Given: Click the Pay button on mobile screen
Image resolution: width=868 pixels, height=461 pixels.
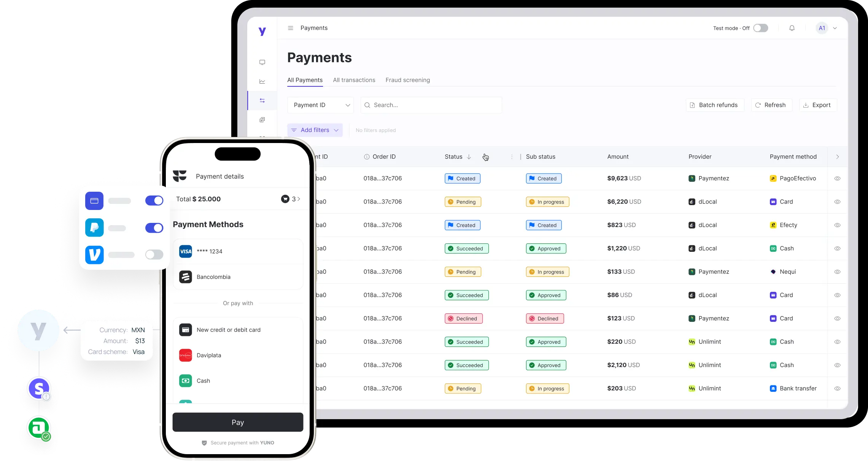Looking at the screenshot, I should (x=238, y=422).
